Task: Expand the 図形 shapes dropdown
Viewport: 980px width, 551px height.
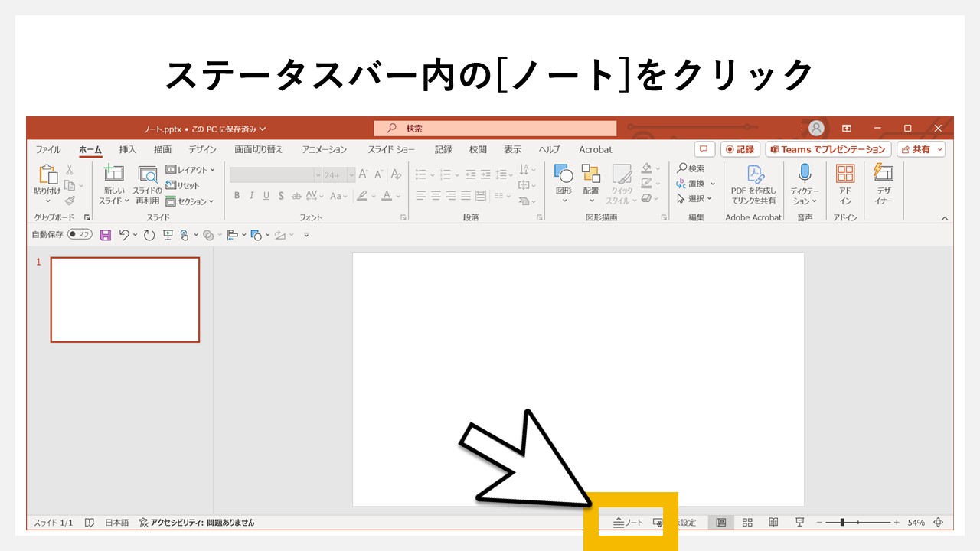Action: tap(564, 184)
